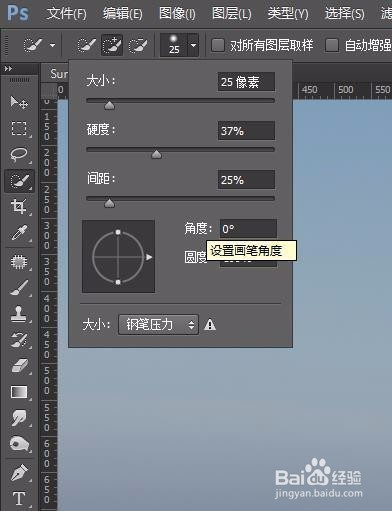Open the 图像(I) menu
The image size is (392, 511).
tap(177, 14)
